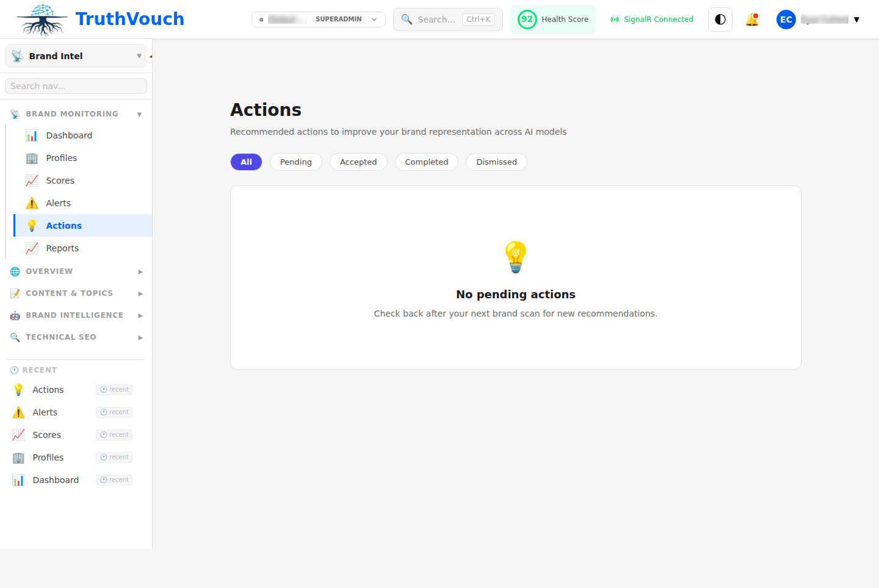Click the TruthVouch tree logo
879x588 pixels.
click(x=42, y=20)
